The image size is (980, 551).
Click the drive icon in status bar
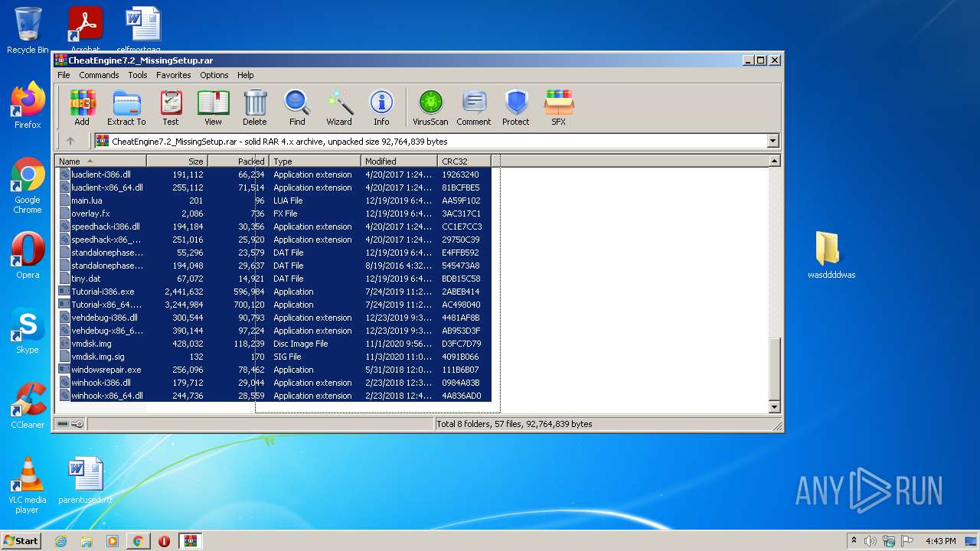[63, 424]
